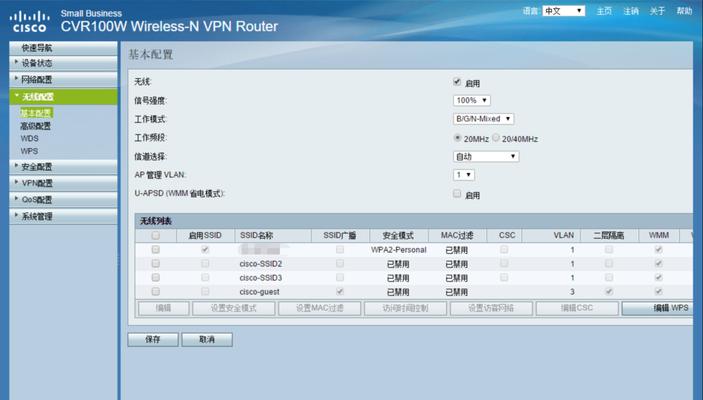703x400 pixels.
Task: Select 高级配置 submenu item
Action: 35,126
